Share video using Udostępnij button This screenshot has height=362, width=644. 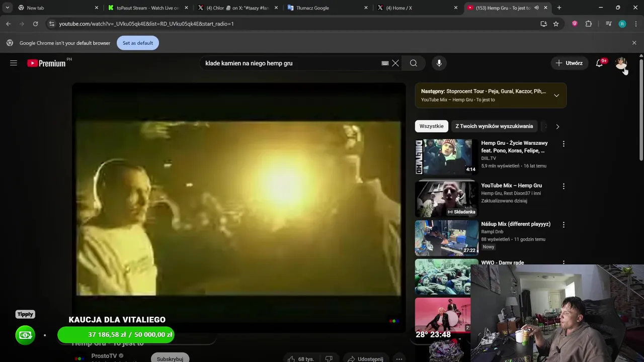coord(365,358)
